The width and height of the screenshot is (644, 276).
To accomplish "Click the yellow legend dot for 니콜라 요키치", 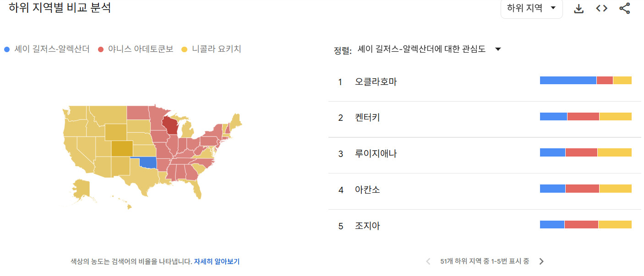I will (185, 49).
